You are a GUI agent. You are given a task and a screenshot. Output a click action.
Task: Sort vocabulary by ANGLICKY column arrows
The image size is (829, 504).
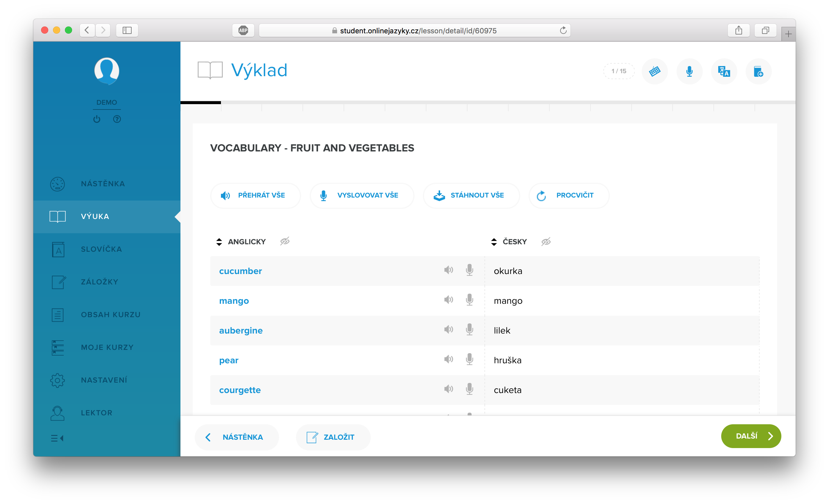tap(219, 242)
